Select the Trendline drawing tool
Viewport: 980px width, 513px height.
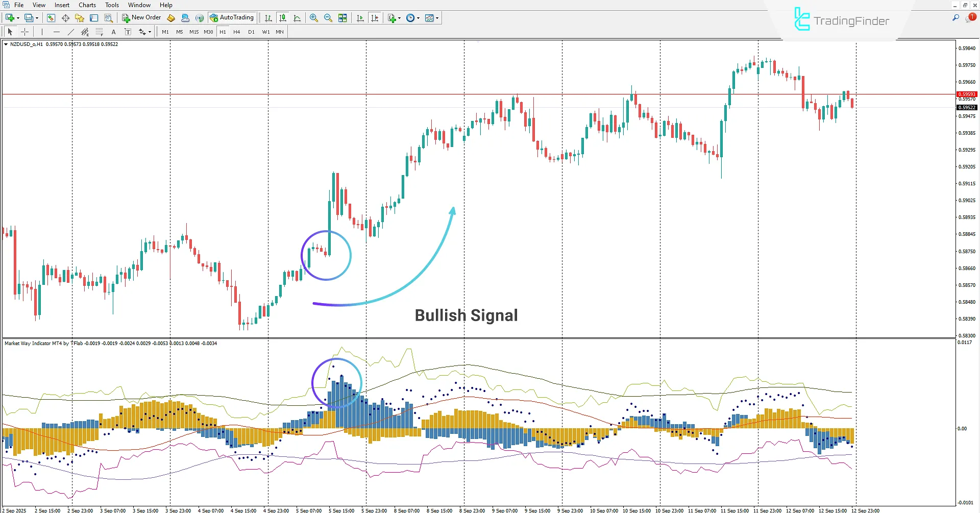(x=71, y=32)
